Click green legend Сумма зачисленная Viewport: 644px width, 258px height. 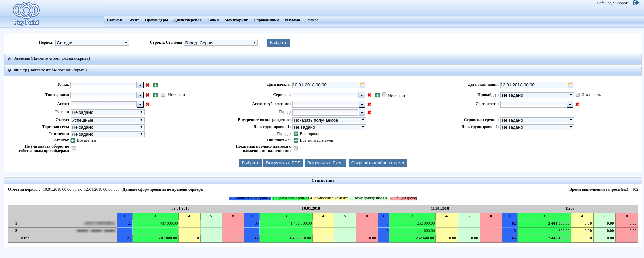coord(290,198)
